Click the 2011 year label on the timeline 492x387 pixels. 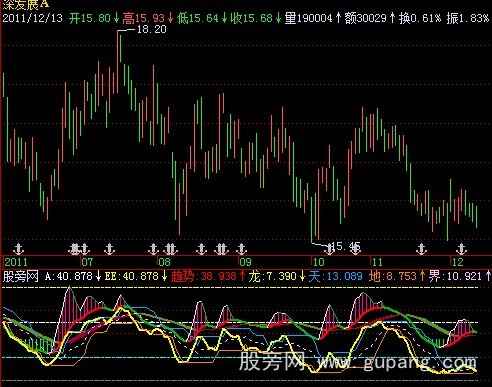(16, 262)
